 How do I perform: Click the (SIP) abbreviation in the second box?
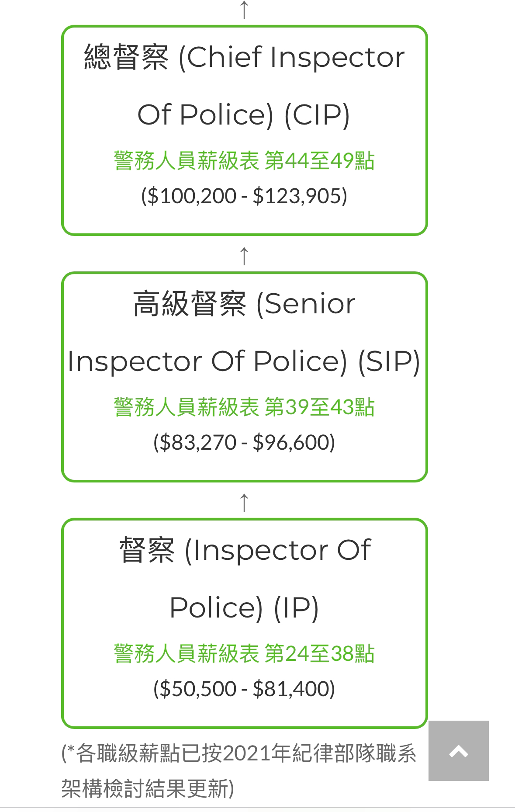[x=389, y=361]
